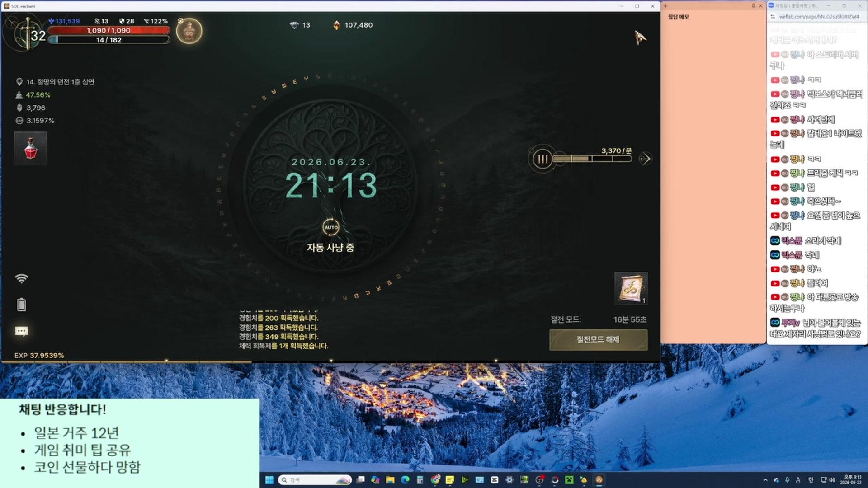Image resolution: width=868 pixels, height=488 pixels.
Task: Open Microsoft Edge from the taskbar
Action: coord(405,480)
